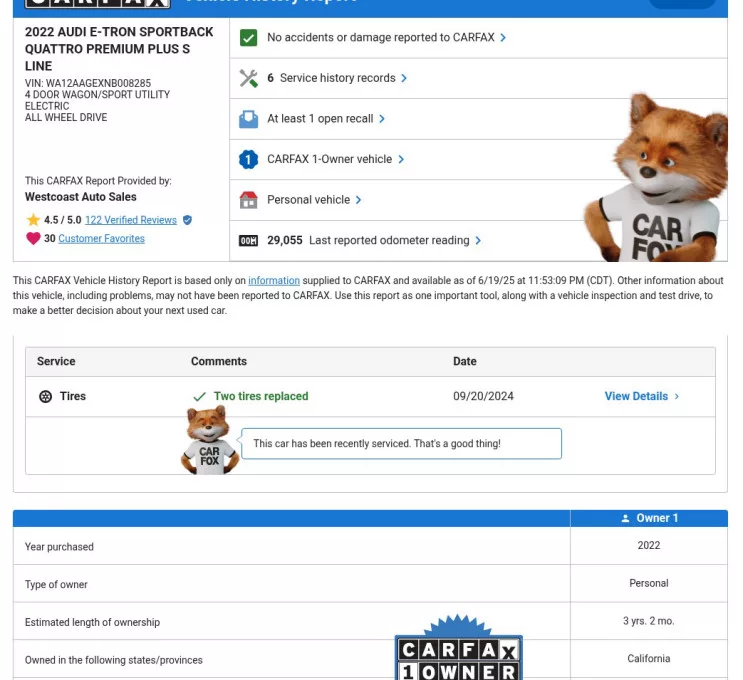The height and width of the screenshot is (680, 743).
Task: Click the blue 1-Owner badge icon
Action: point(248,159)
